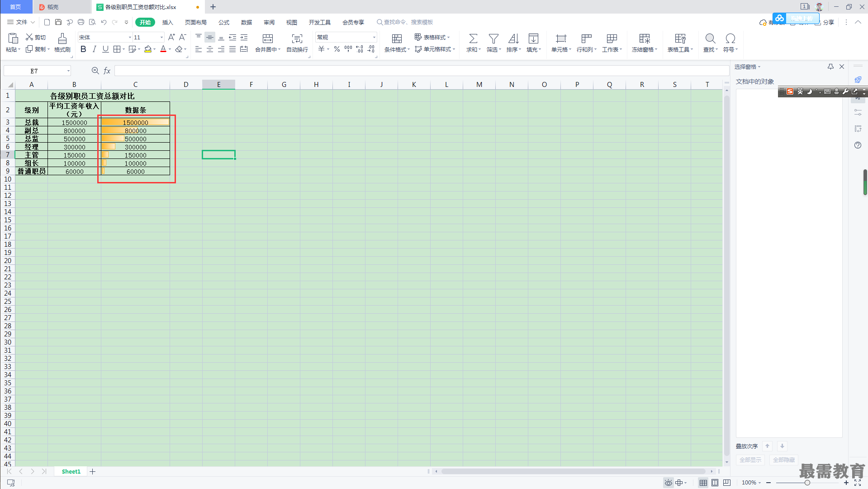The image size is (868, 489).
Task: Click the Rows and Columns (行和列) icon
Action: [587, 38]
